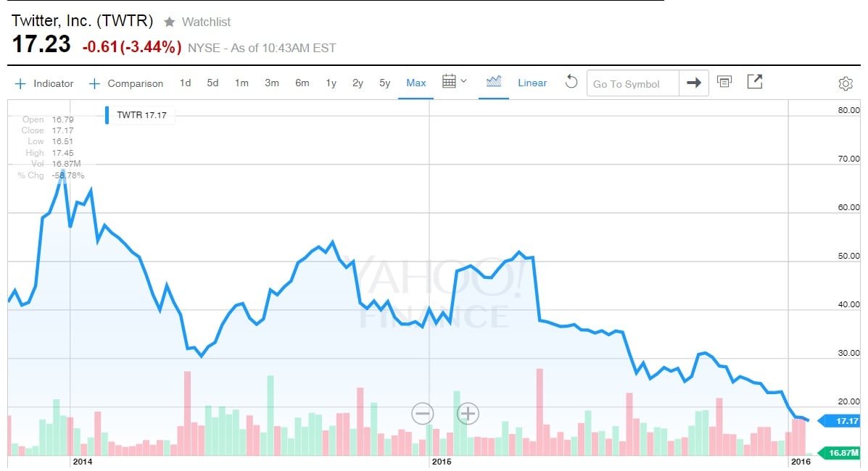Choose the Max time range

click(416, 83)
